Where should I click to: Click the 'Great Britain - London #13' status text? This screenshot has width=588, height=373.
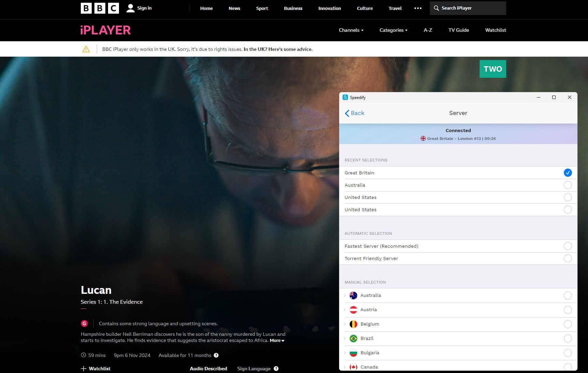454,139
